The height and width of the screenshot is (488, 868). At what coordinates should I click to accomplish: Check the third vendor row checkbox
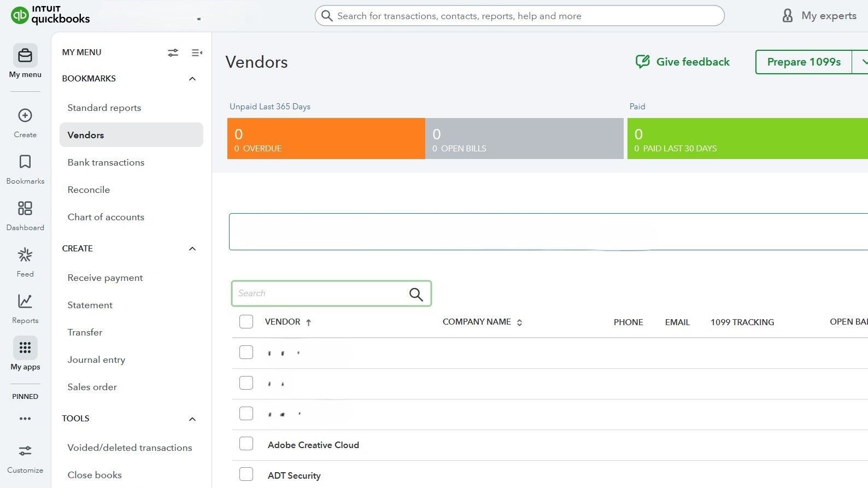coord(246,414)
